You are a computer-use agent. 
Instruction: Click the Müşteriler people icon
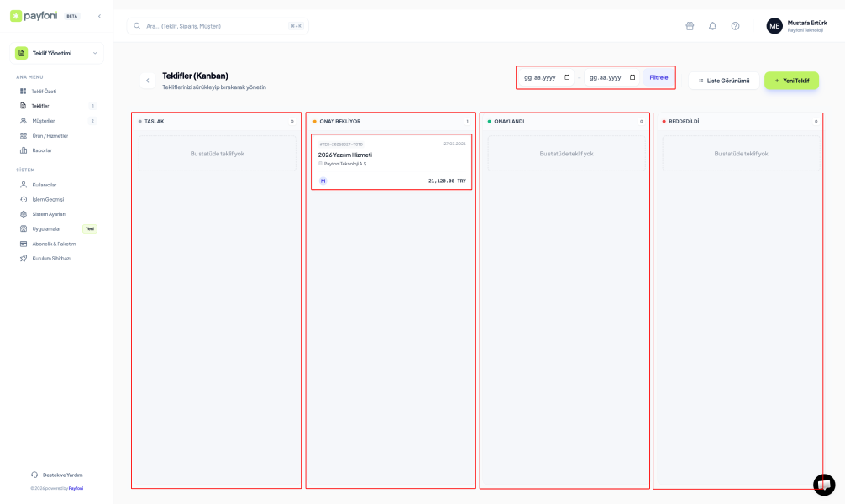pyautogui.click(x=24, y=121)
